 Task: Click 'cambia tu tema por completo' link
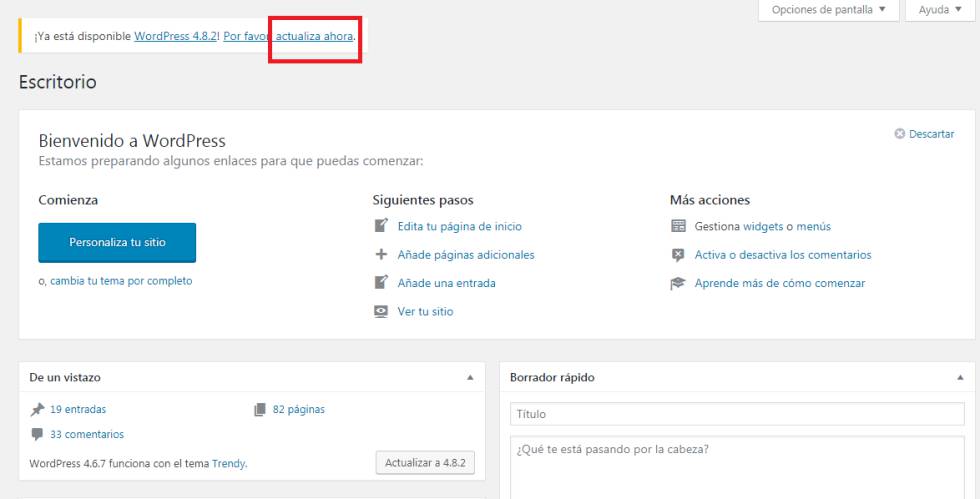click(x=121, y=281)
